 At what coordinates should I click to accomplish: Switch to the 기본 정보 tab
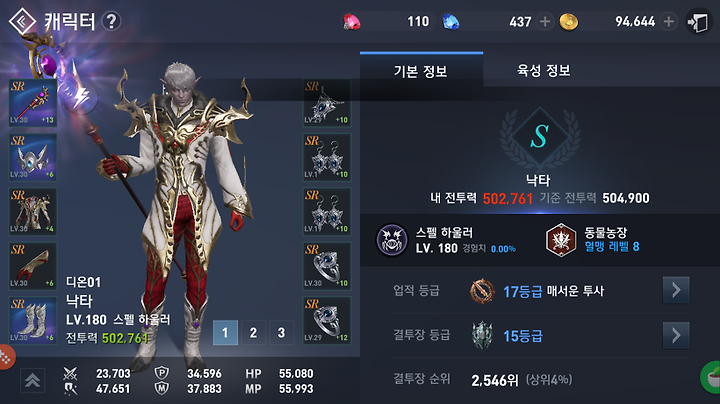point(421,70)
